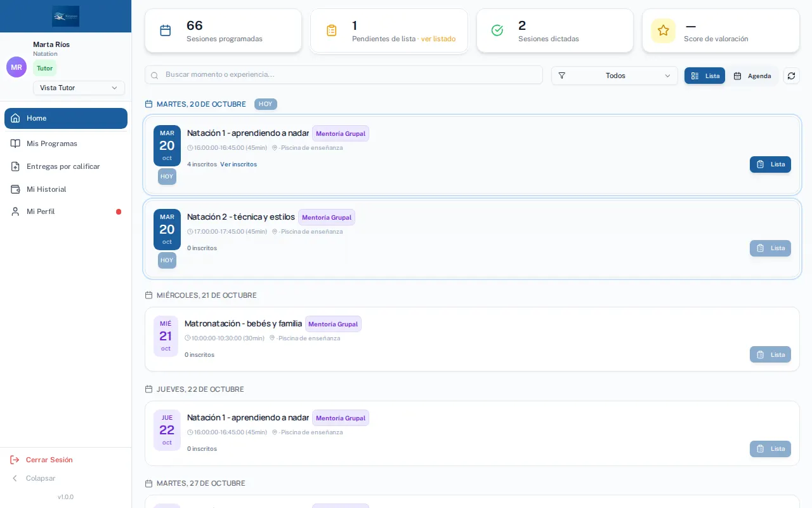Click the calendar icon in Sesiones programadas card

click(165, 30)
